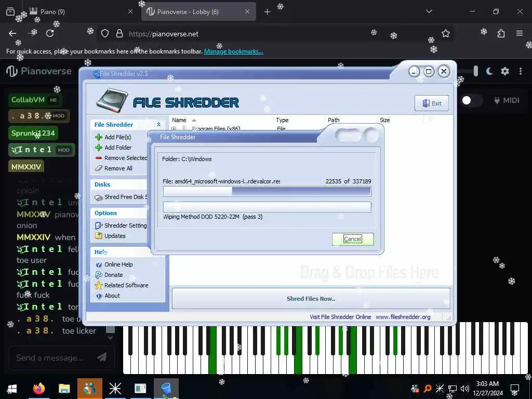Click Pianoverse dark mode moon icon
This screenshot has width=532, height=399.
[x=489, y=71]
